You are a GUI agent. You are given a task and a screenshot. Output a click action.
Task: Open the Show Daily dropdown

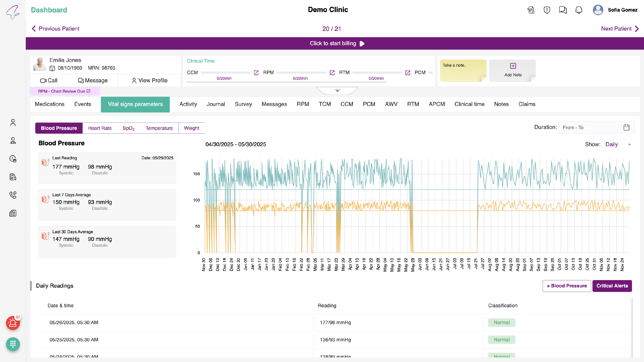[618, 144]
